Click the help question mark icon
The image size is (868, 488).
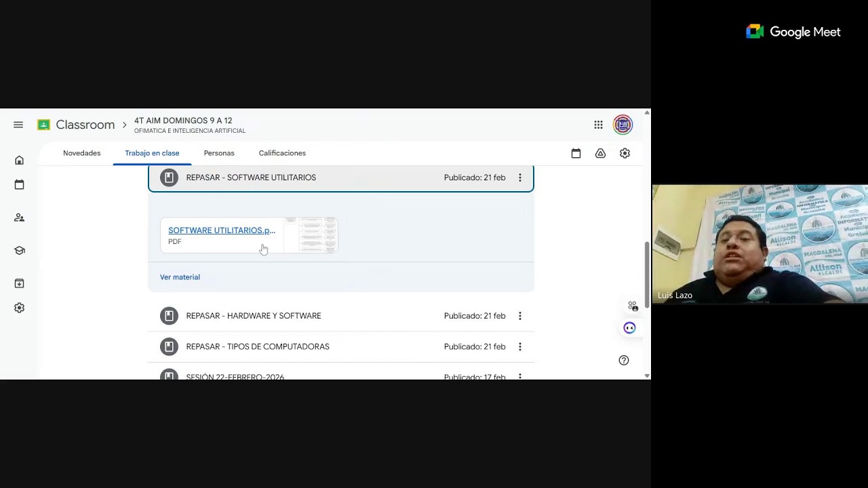coord(624,360)
